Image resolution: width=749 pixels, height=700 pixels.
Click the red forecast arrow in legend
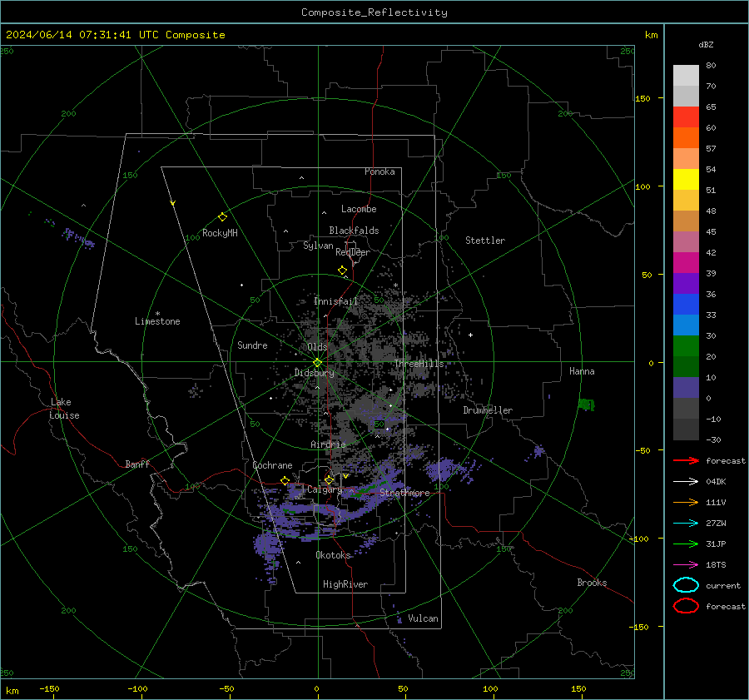[x=686, y=460]
